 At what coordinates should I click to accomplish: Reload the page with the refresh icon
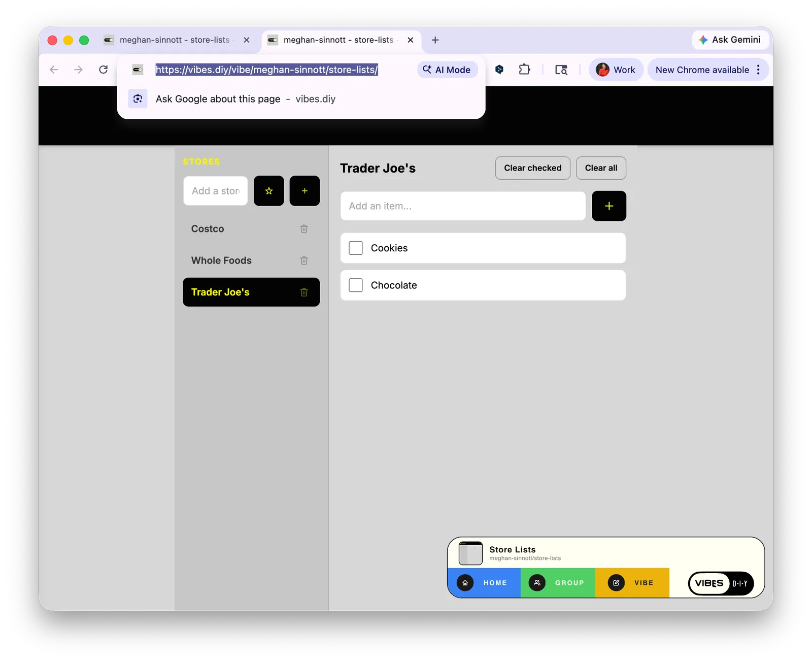click(103, 70)
